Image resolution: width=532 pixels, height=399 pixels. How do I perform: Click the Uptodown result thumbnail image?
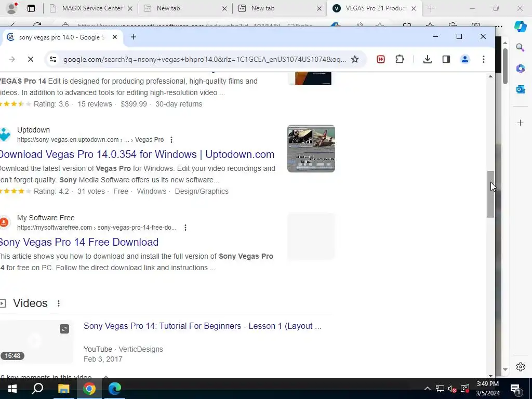(x=311, y=149)
